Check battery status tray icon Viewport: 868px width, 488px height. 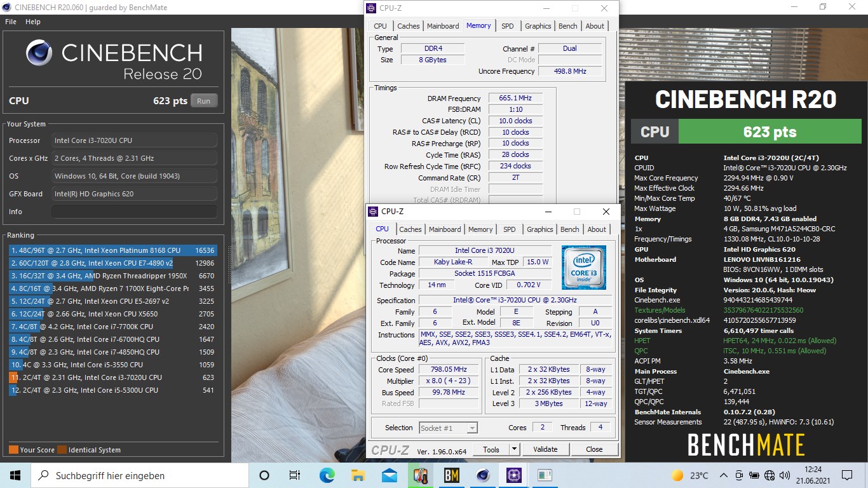(754, 475)
